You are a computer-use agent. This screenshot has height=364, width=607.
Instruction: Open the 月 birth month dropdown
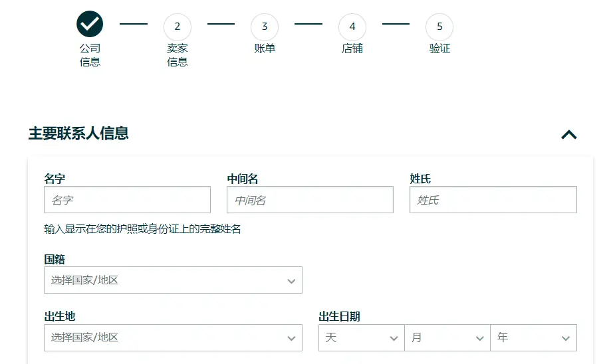point(447,337)
